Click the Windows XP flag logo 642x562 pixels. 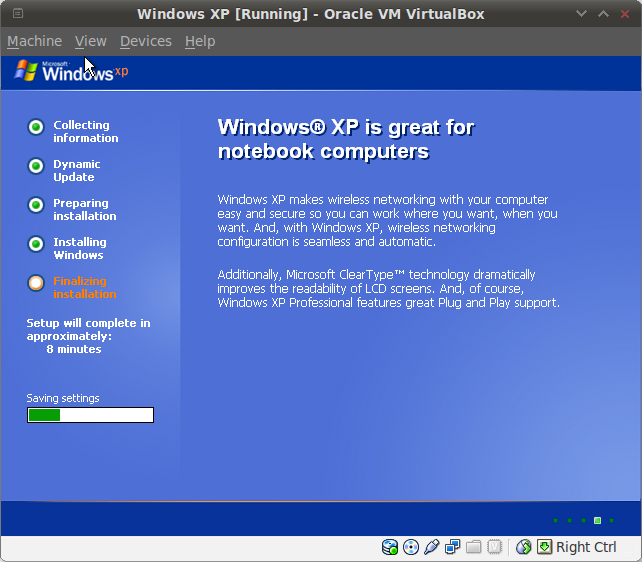point(26,70)
